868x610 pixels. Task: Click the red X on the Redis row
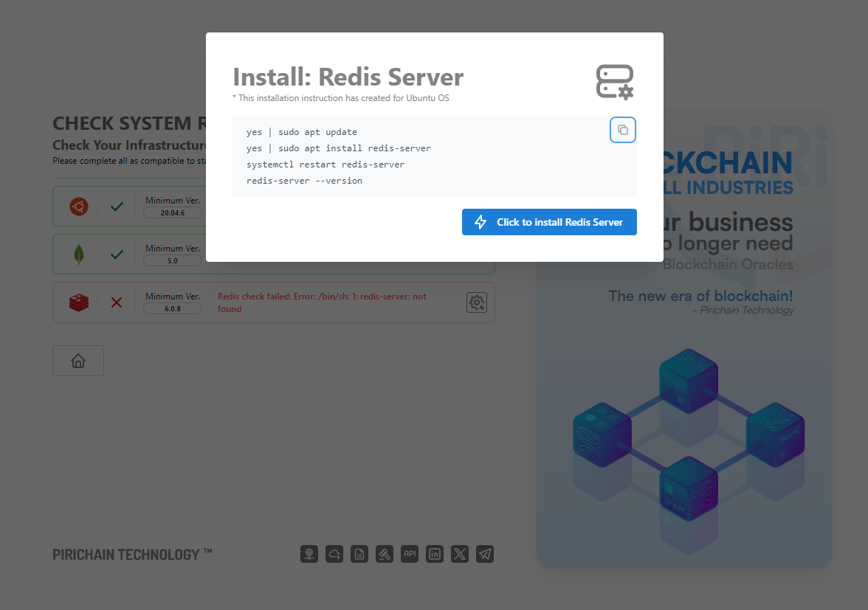pos(117,302)
